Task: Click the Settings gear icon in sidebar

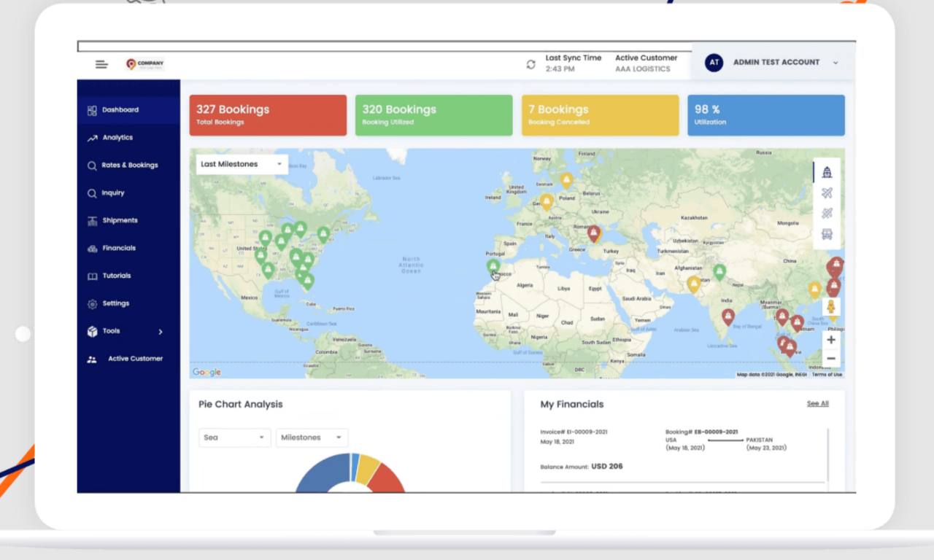Action: point(92,304)
